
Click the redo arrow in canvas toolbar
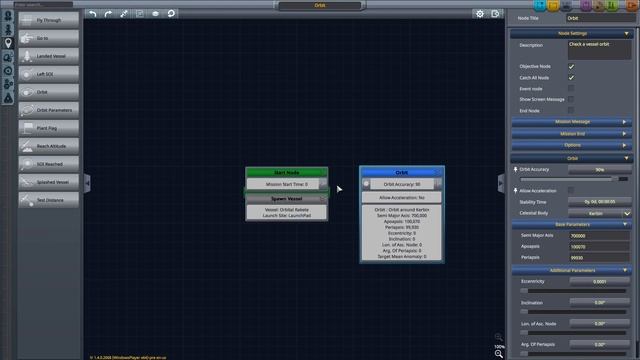108,14
